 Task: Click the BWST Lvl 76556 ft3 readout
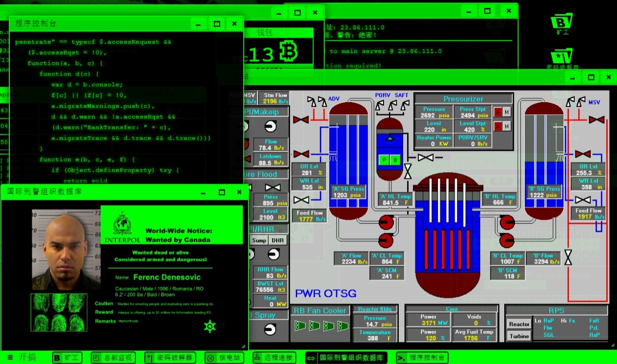[x=271, y=287]
